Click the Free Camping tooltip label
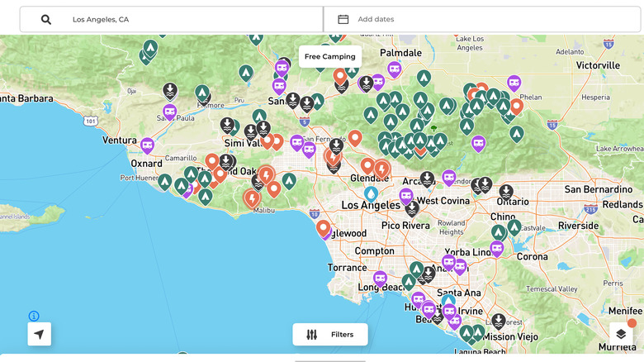Viewport: 644px width, 362px height. pyautogui.click(x=329, y=57)
